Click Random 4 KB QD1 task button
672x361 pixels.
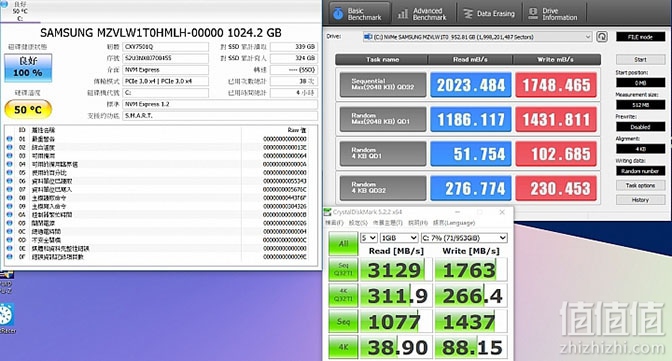(383, 153)
